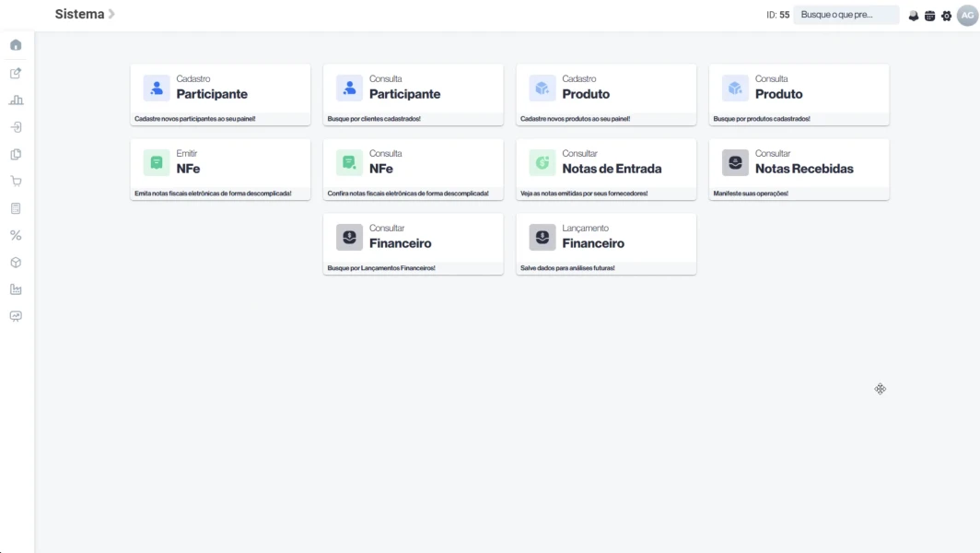Open the notifications bell icon
This screenshot has width=980, height=553.
pyautogui.click(x=914, y=16)
